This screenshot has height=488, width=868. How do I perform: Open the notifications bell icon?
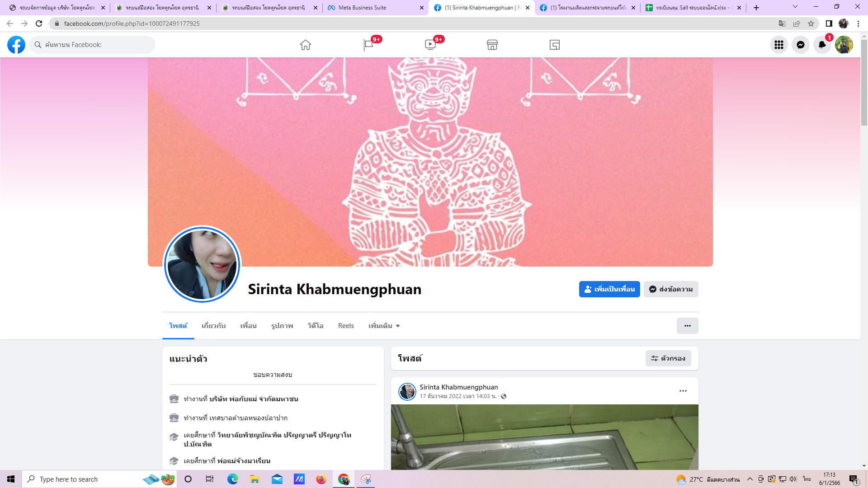coord(822,45)
